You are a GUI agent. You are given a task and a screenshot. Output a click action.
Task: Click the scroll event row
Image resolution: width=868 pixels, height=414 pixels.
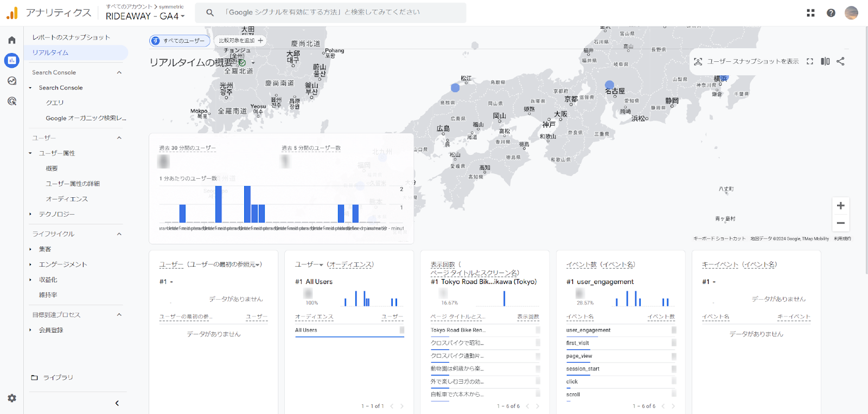tap(621, 395)
